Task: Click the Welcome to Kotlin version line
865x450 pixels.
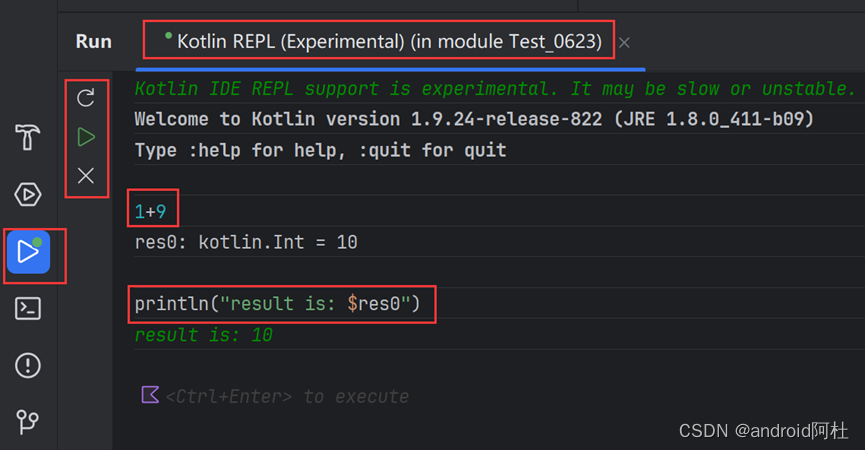Action: [x=474, y=119]
